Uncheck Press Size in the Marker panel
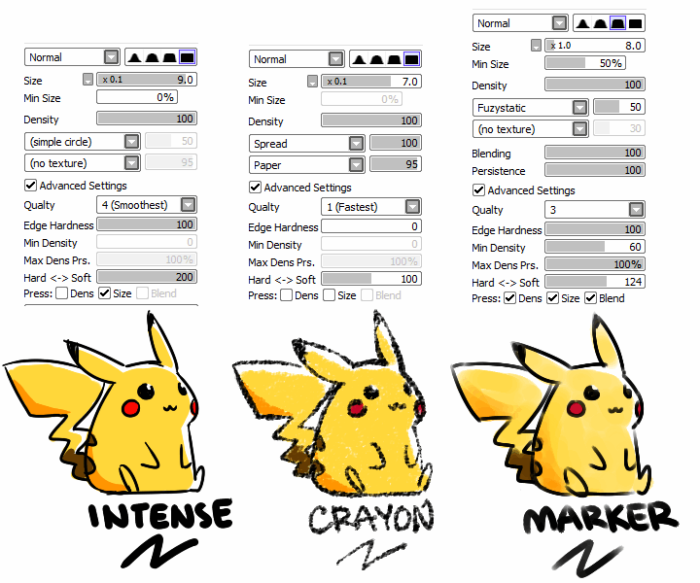700x583 pixels. [x=553, y=298]
